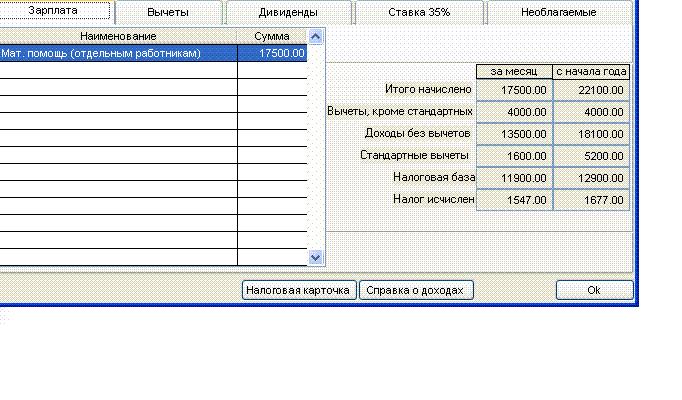Click the year-to-date Налоговая база value 12900.00

(x=591, y=178)
